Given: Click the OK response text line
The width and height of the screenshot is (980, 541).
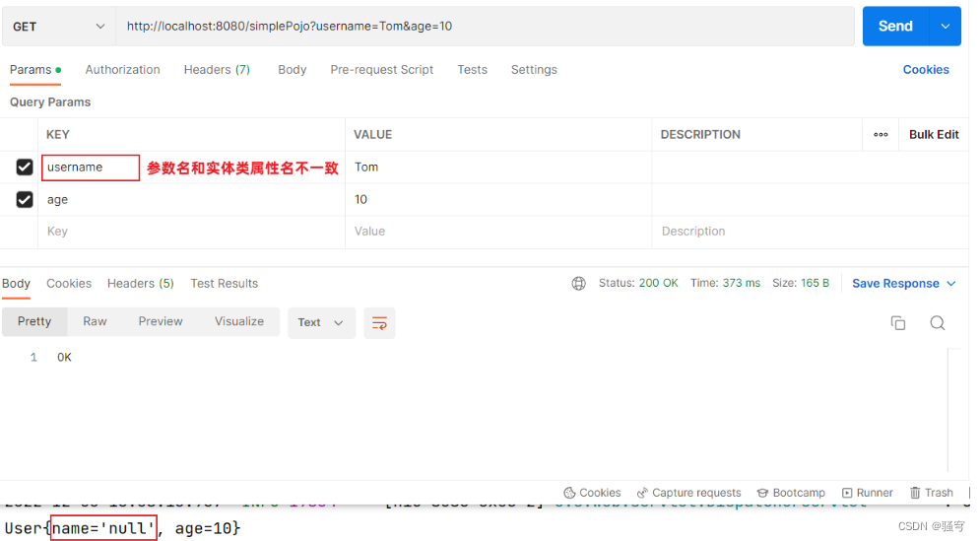Looking at the screenshot, I should pos(64,357).
